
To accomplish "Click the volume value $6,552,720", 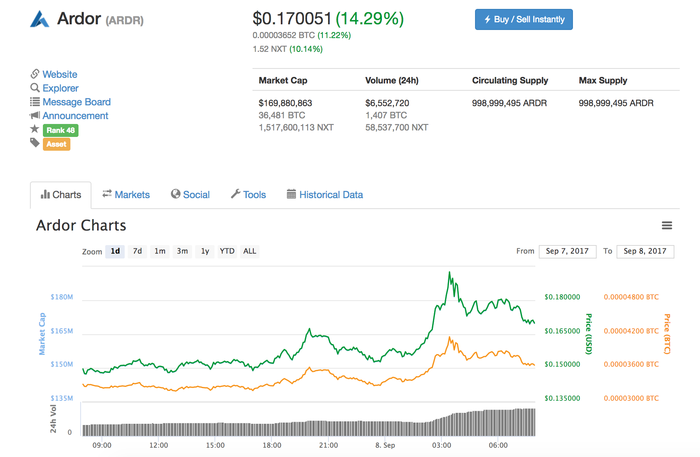I will pos(387,103).
